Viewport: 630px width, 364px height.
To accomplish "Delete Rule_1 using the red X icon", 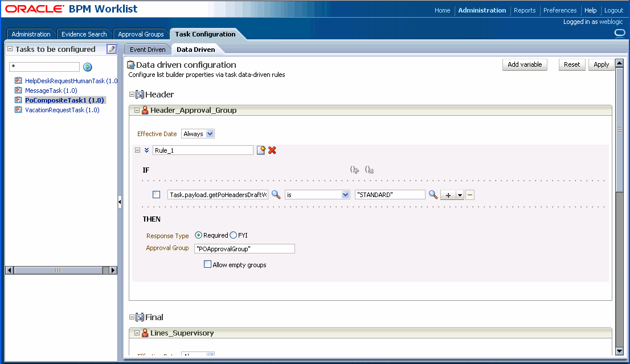I will pyautogui.click(x=272, y=150).
